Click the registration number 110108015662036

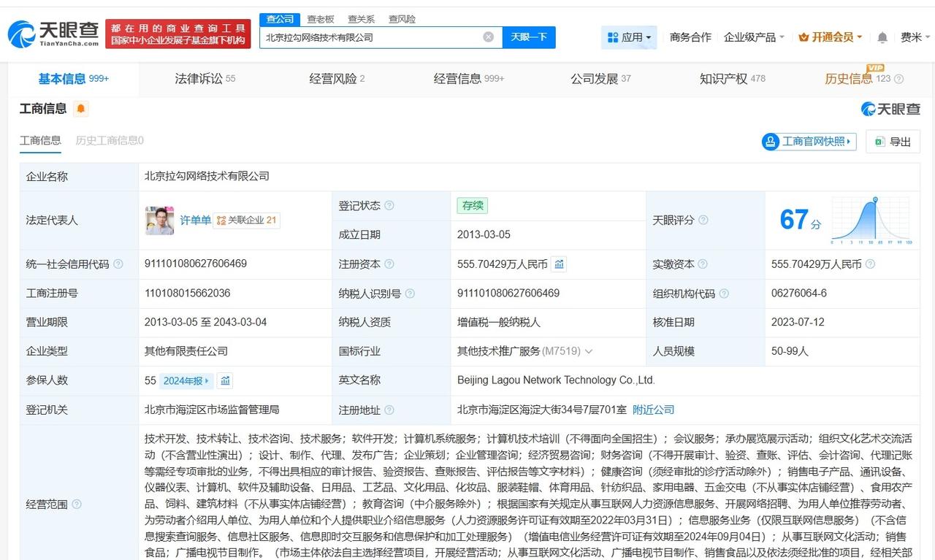pos(188,294)
